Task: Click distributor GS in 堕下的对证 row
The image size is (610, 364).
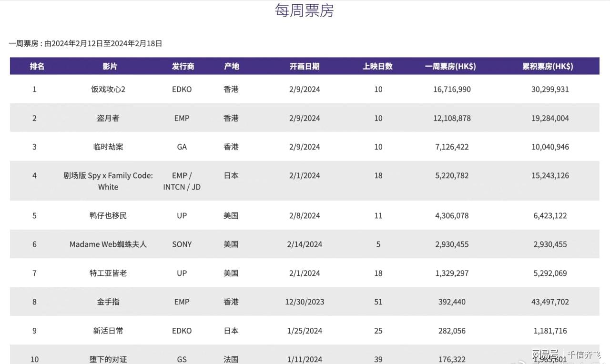Action: pyautogui.click(x=182, y=359)
